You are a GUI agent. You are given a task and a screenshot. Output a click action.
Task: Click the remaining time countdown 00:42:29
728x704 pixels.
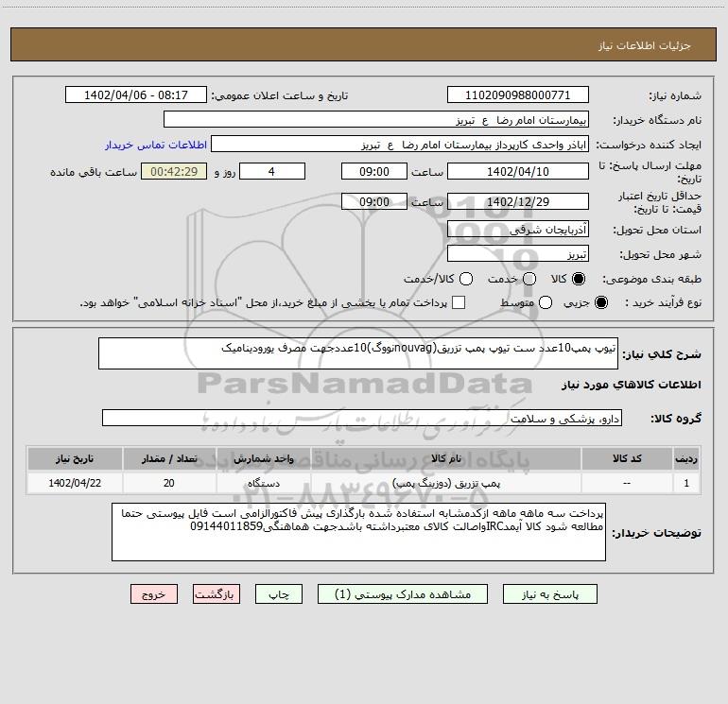point(174,171)
